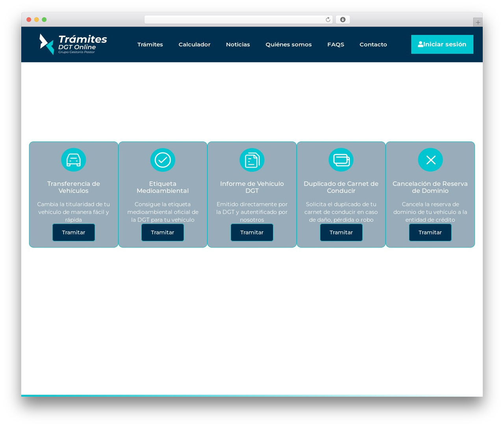Open a new browser tab with plus
This screenshot has height=427, width=504.
tap(478, 22)
